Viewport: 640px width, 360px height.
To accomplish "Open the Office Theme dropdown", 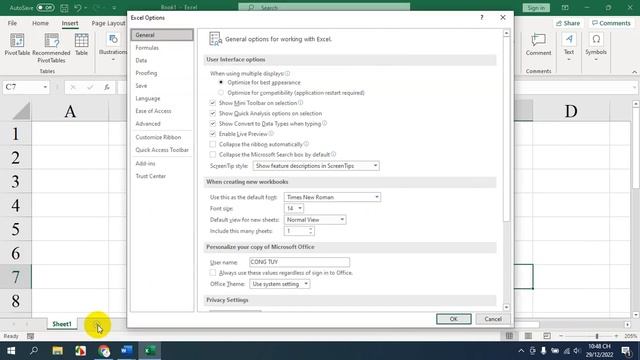I will [x=280, y=284].
